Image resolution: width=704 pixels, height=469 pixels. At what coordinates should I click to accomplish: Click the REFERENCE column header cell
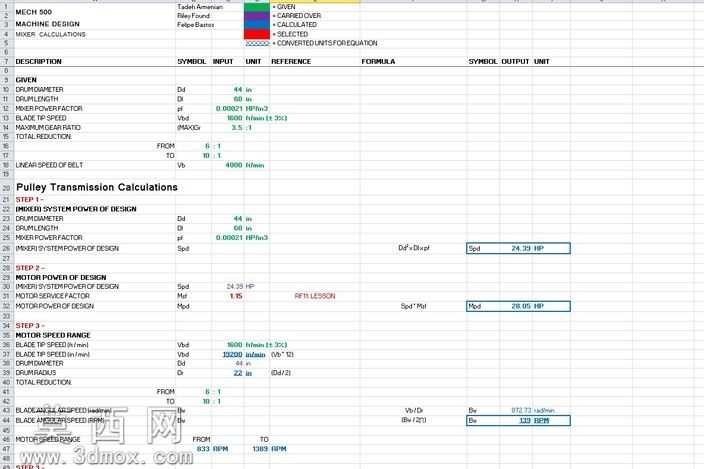click(291, 61)
